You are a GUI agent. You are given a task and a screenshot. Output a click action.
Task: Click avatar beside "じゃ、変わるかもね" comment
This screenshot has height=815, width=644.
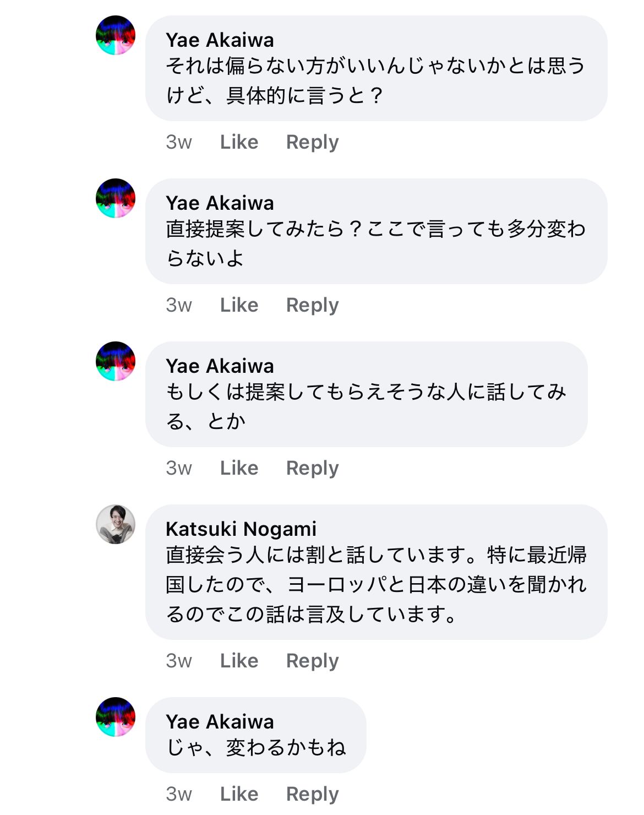[116, 717]
